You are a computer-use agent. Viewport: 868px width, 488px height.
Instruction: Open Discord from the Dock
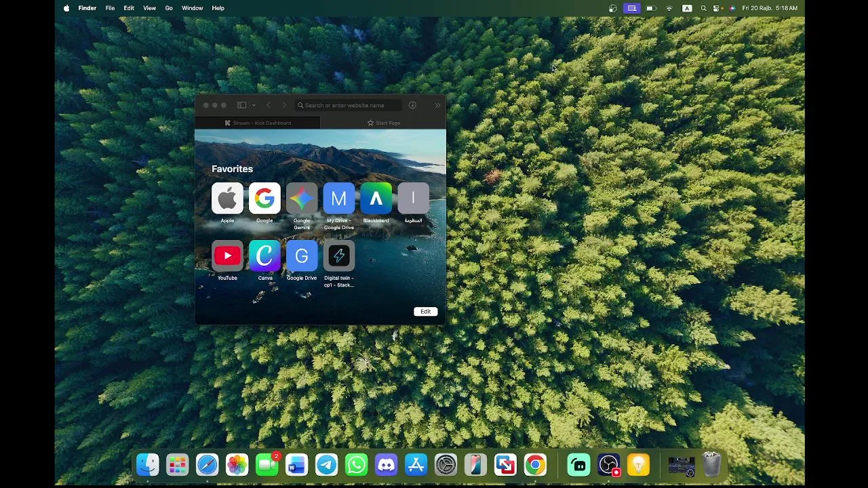click(387, 465)
